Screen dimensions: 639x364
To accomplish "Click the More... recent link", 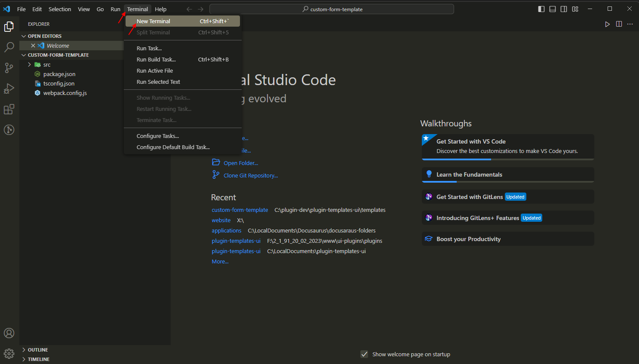I will click(220, 261).
